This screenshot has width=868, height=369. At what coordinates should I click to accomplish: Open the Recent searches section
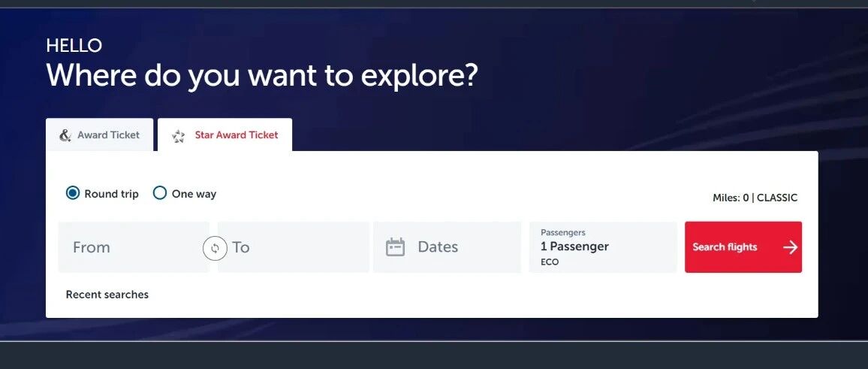(x=107, y=295)
